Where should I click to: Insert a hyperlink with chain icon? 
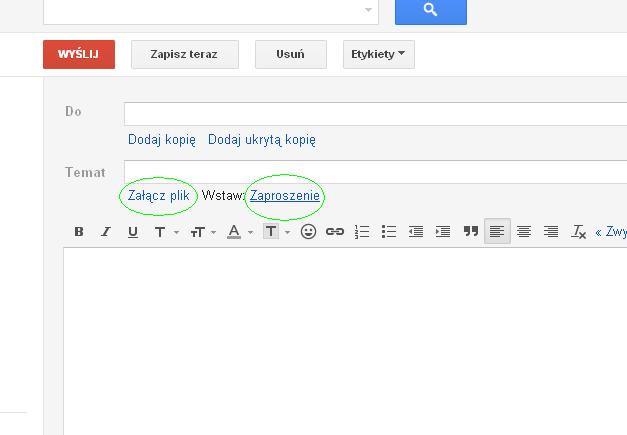point(335,231)
